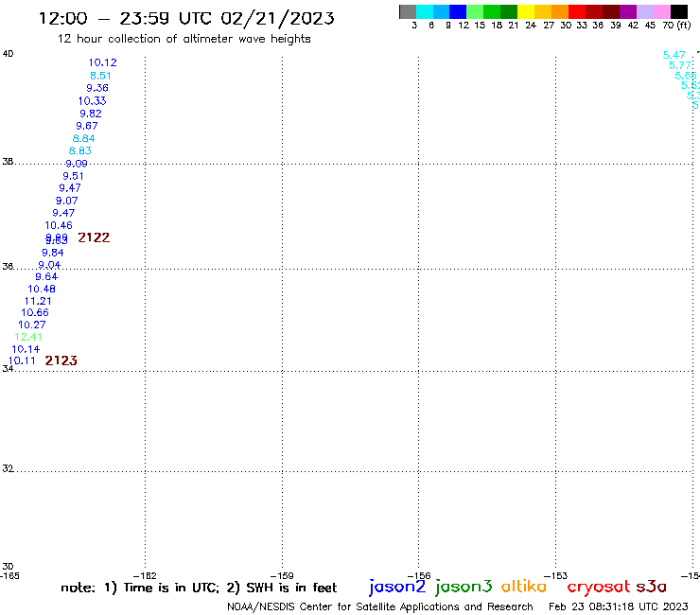Select the wave height reading 11.21

(x=38, y=301)
